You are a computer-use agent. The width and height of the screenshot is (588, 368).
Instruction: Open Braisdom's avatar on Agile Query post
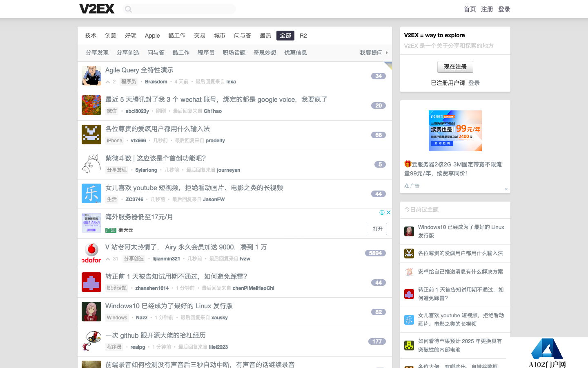91,76
